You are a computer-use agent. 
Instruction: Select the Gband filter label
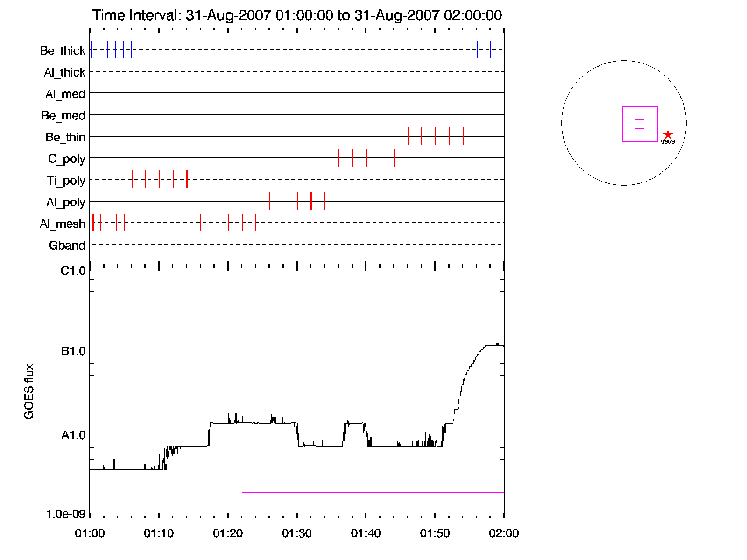[67, 245]
